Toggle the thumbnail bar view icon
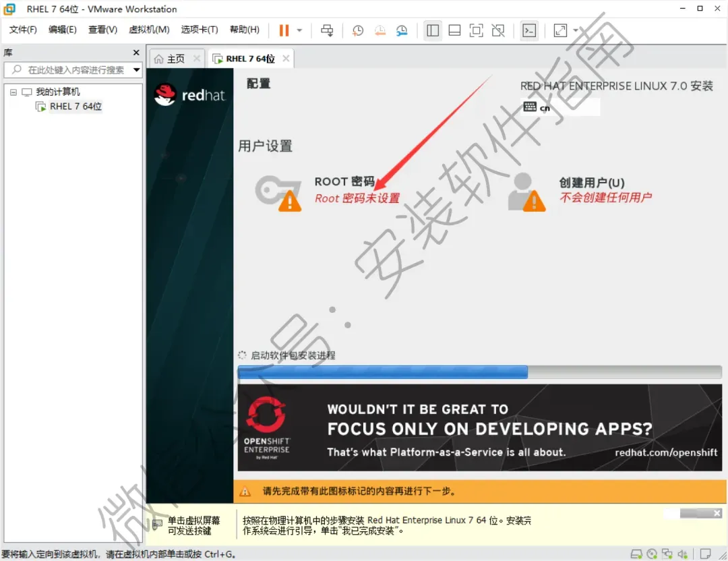This screenshot has width=728, height=561. point(454,30)
